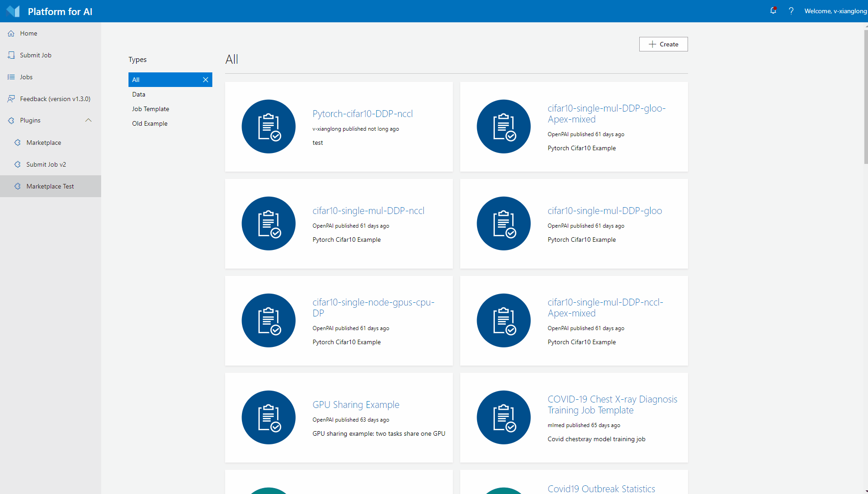This screenshot has height=494, width=868.
Task: Click the Plugins puzzle icon
Action: (11, 121)
